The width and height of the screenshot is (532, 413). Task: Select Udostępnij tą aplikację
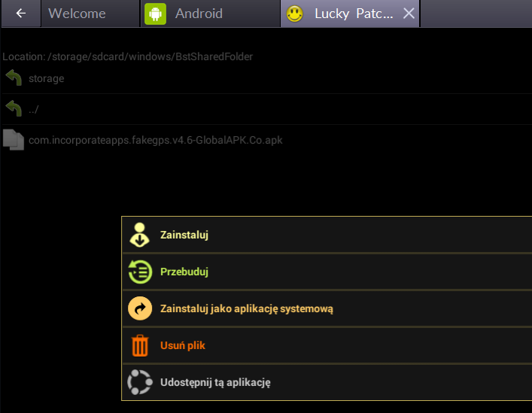[327, 382]
